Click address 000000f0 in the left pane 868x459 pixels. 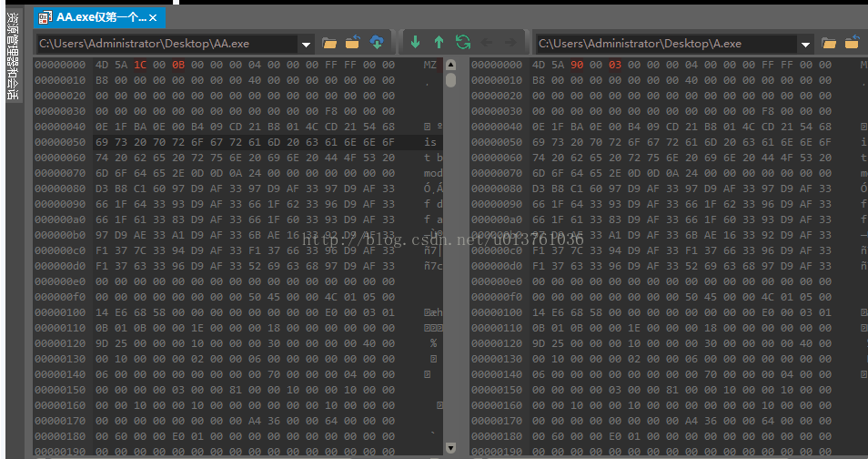tap(60, 297)
